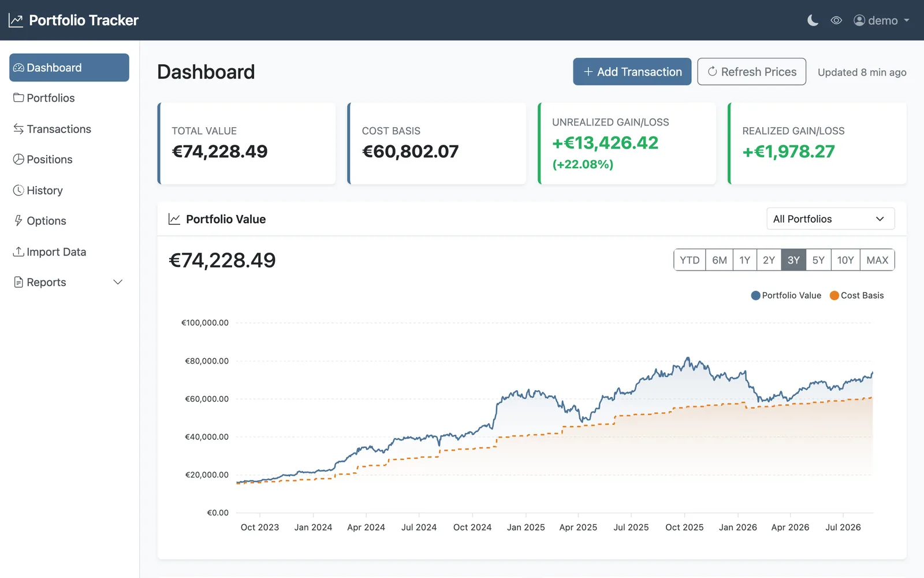924x578 pixels.
Task: Click the Portfolio Tracker chart logo icon
Action: [x=16, y=21]
